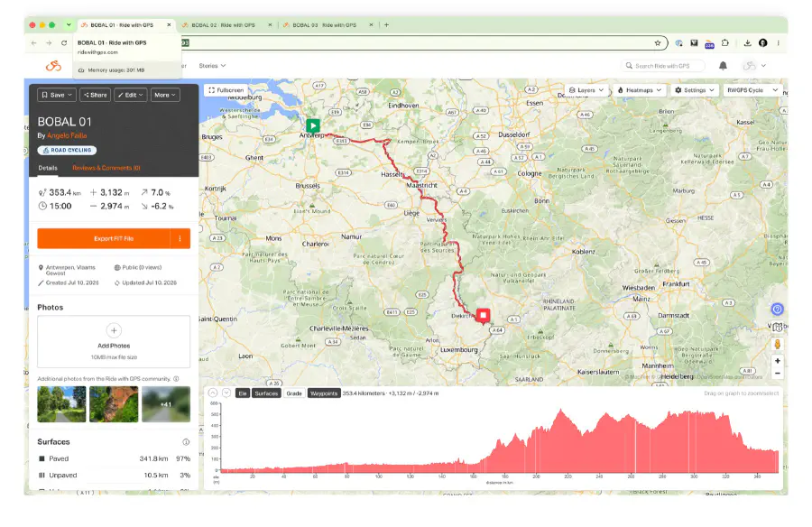Viewport: 812px width, 527px height.
Task: Open export options three-dot button
Action: click(x=180, y=239)
